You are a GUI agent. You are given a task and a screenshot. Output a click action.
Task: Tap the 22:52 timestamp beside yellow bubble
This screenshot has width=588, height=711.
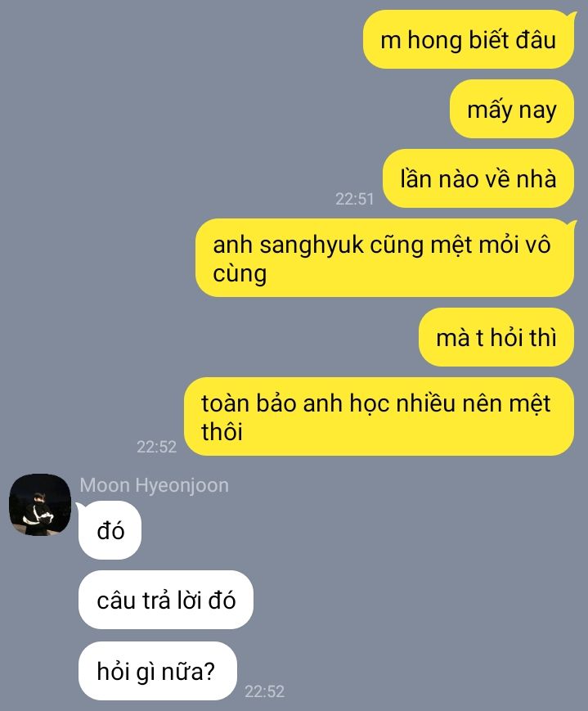156,447
